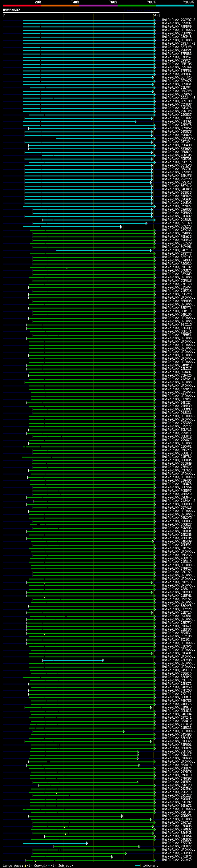
Task: Click the white query sequence ruler bar
Action: pos(81,12)
